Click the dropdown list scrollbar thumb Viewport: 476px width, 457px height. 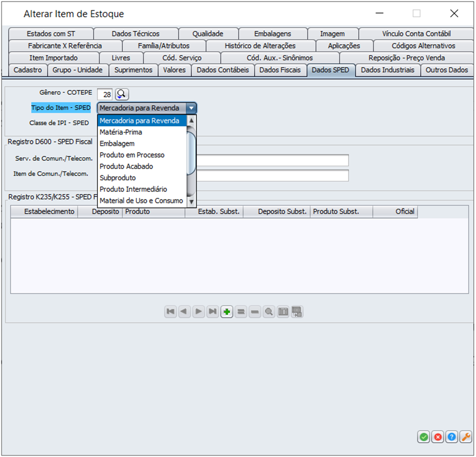(191, 153)
